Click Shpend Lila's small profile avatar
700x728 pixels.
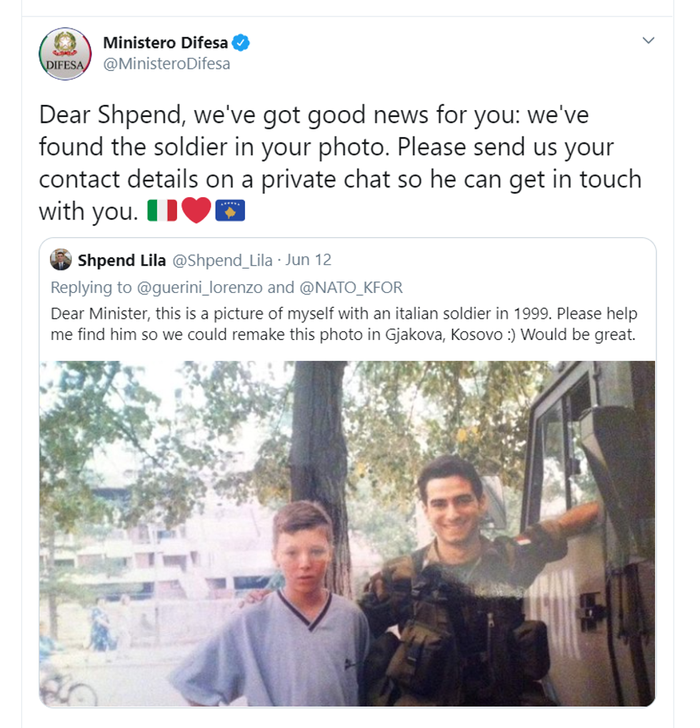61,259
